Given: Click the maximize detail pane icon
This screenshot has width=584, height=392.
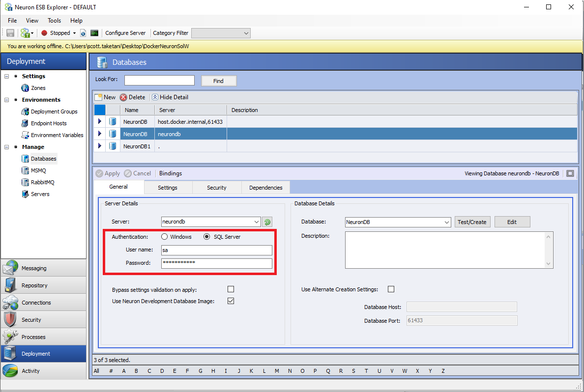Looking at the screenshot, I should point(570,173).
